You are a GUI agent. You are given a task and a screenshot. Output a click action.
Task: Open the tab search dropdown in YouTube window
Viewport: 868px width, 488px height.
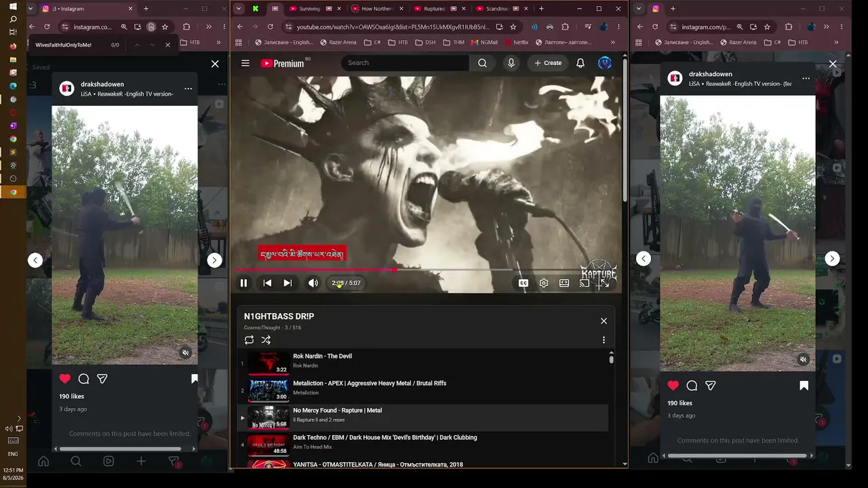pyautogui.click(x=239, y=9)
